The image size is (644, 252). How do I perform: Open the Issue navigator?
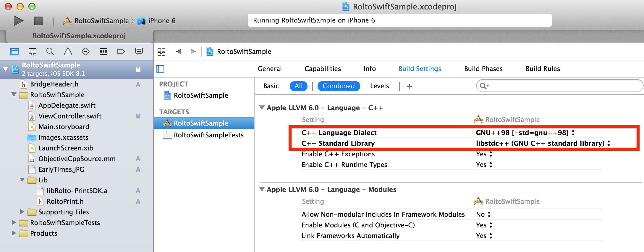pos(68,52)
